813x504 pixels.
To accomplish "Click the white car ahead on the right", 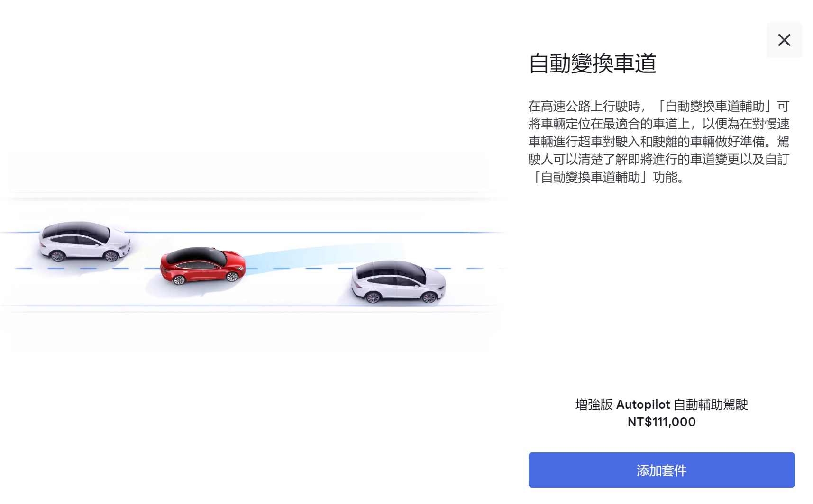I will 398,281.
